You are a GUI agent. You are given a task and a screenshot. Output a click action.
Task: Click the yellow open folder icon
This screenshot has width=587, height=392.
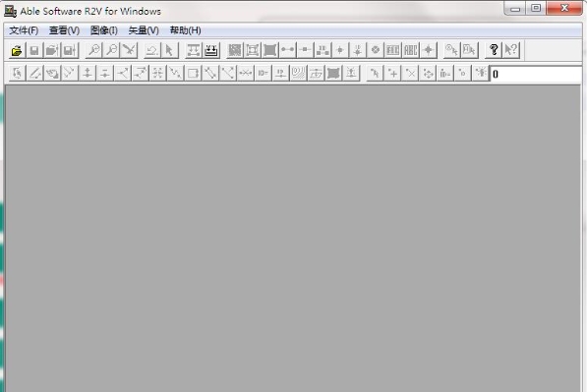pos(17,50)
